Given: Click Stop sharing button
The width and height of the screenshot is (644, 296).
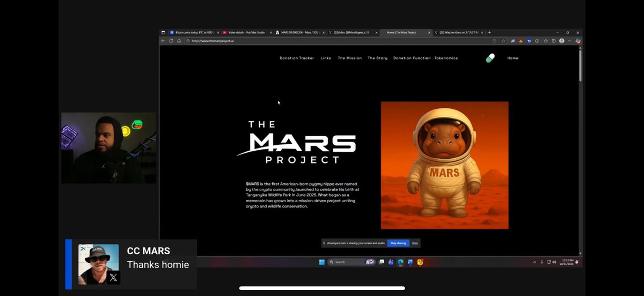Looking at the screenshot, I should [398, 243].
